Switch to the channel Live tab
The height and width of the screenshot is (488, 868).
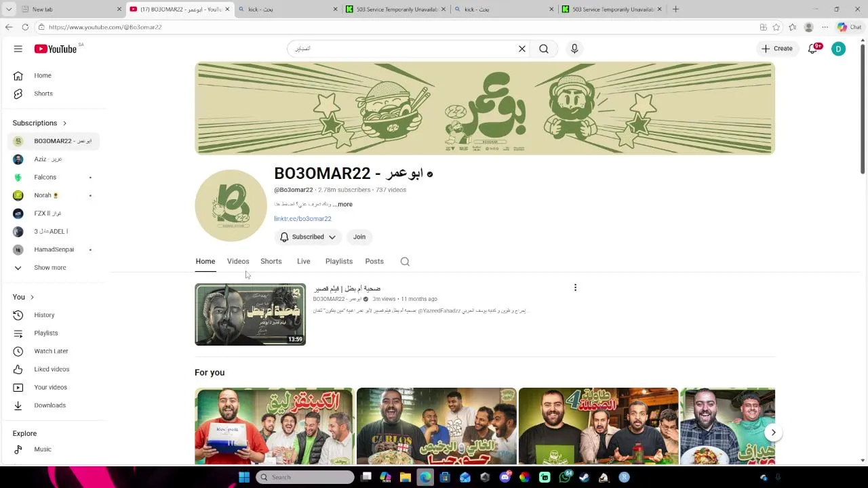[x=304, y=262]
